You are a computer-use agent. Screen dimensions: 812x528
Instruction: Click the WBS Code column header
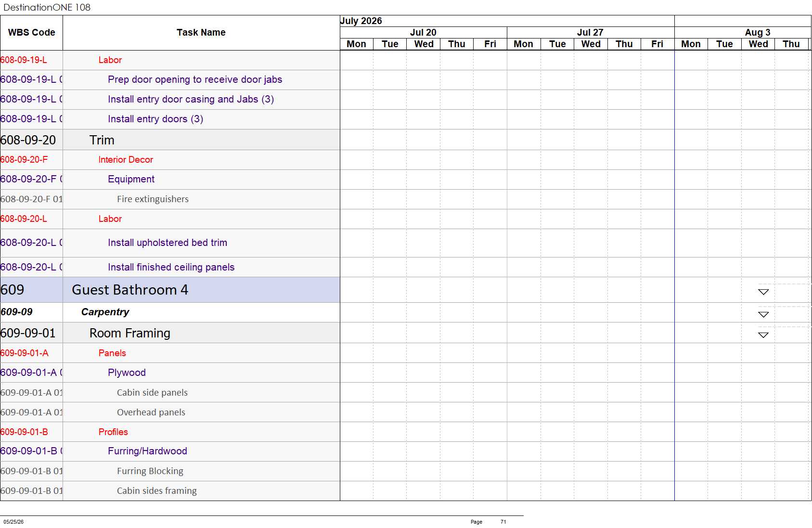(31, 33)
